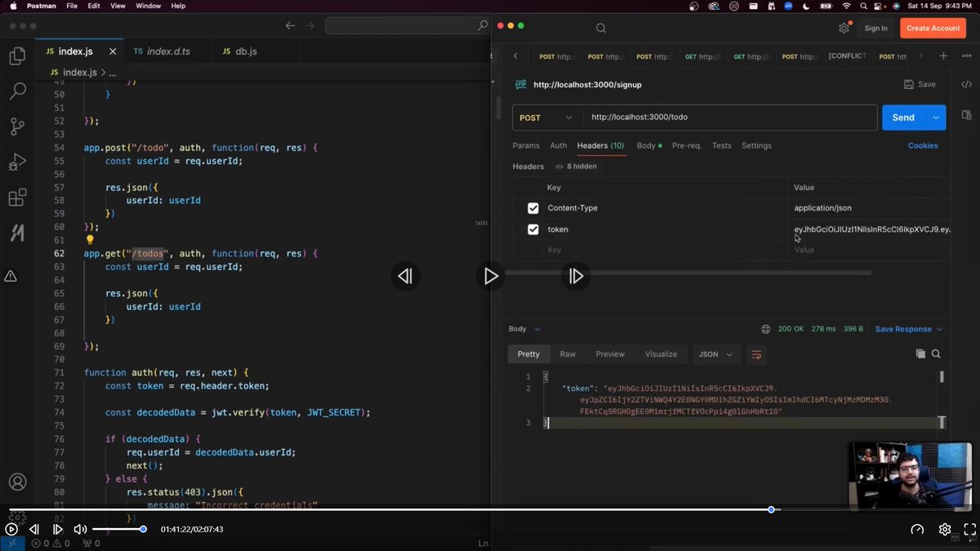Open the Params request tab

point(526,145)
